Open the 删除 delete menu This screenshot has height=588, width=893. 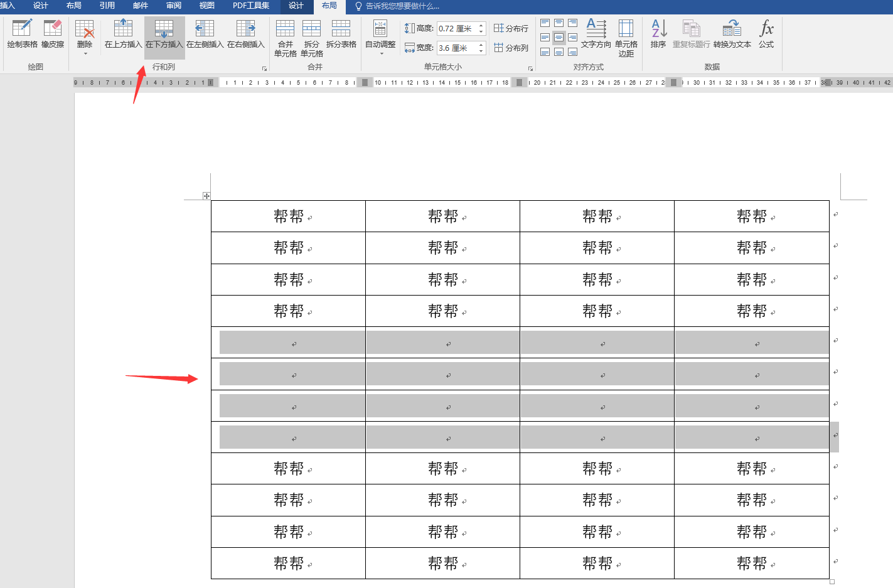coord(85,36)
